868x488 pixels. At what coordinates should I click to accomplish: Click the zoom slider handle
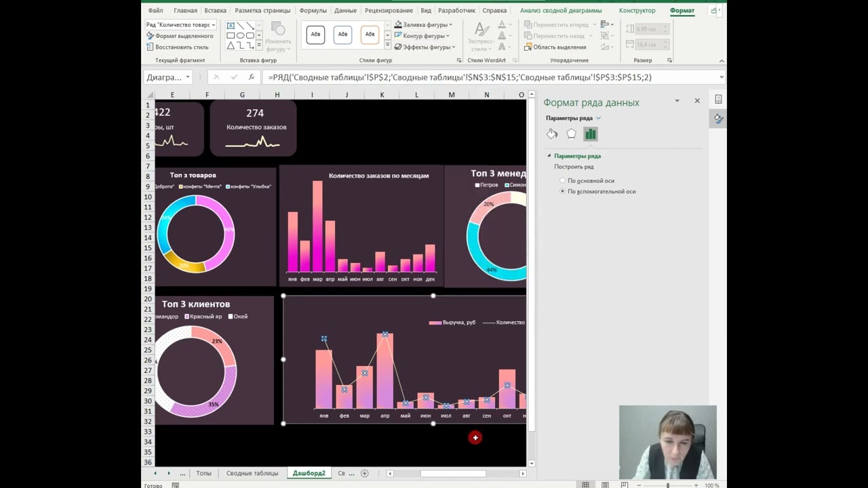tap(668, 485)
